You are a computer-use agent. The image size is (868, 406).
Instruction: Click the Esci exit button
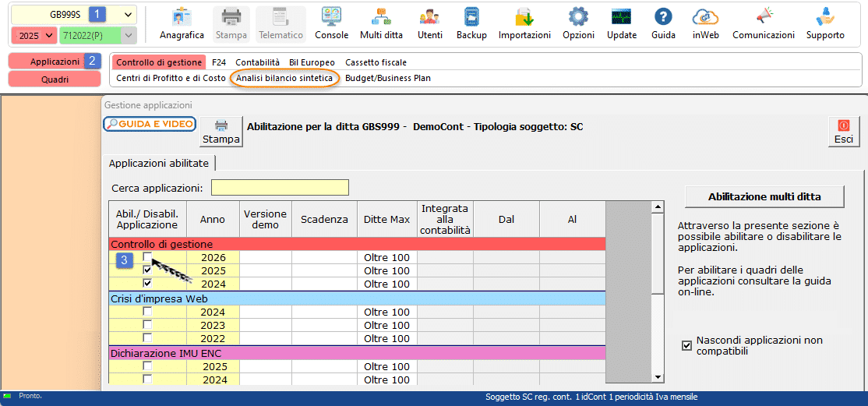click(x=844, y=131)
